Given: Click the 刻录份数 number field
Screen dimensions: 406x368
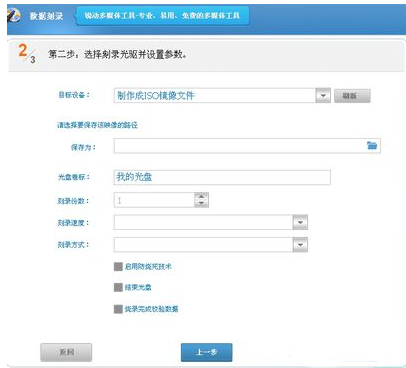Looking at the screenshot, I should 154,200.
